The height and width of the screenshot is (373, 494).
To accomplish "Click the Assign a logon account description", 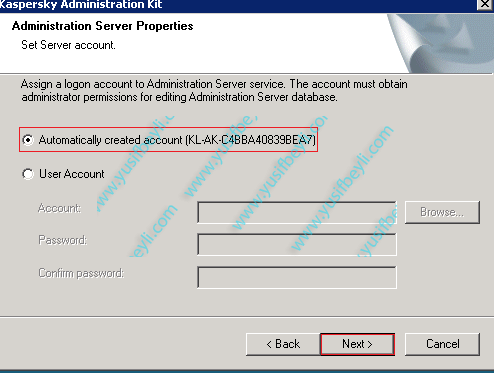I will (x=214, y=90).
